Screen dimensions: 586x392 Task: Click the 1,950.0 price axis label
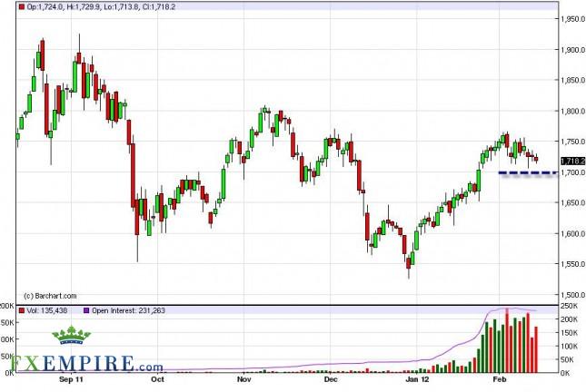572,19
